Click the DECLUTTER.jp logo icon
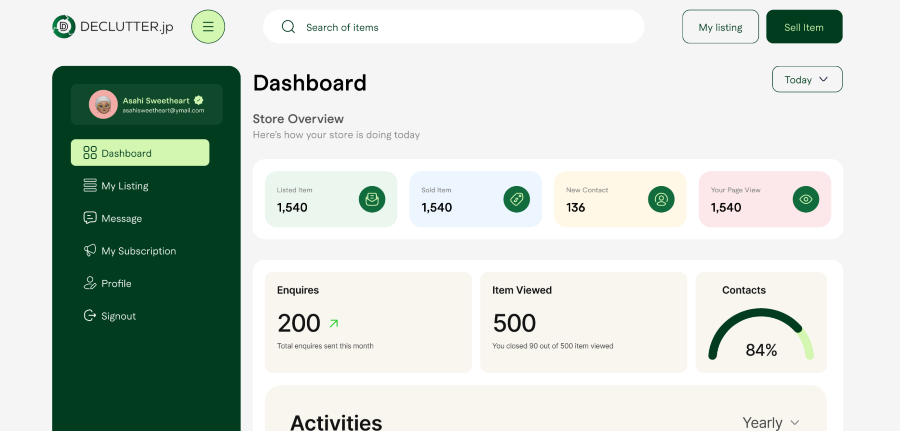This screenshot has height=431, width=900. point(64,26)
